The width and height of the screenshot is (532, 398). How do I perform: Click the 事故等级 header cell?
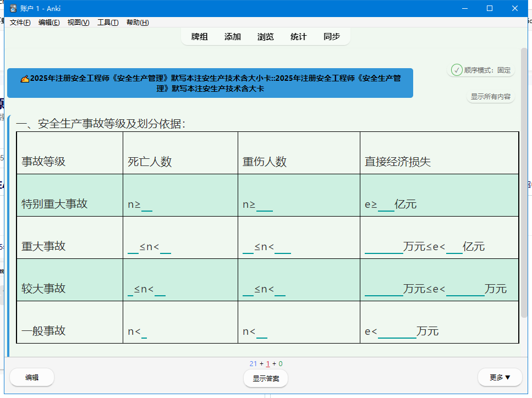(x=70, y=153)
